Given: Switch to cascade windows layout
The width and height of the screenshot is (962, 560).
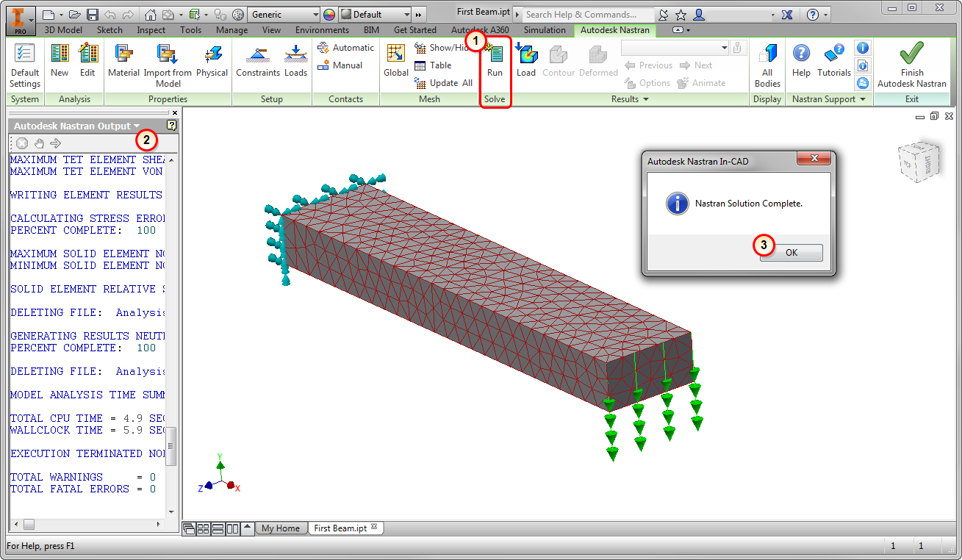Looking at the screenshot, I should click(189, 528).
